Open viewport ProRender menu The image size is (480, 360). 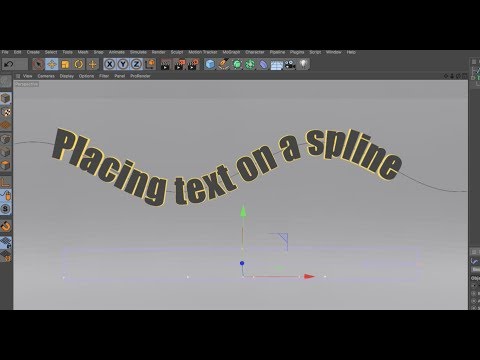140,76
